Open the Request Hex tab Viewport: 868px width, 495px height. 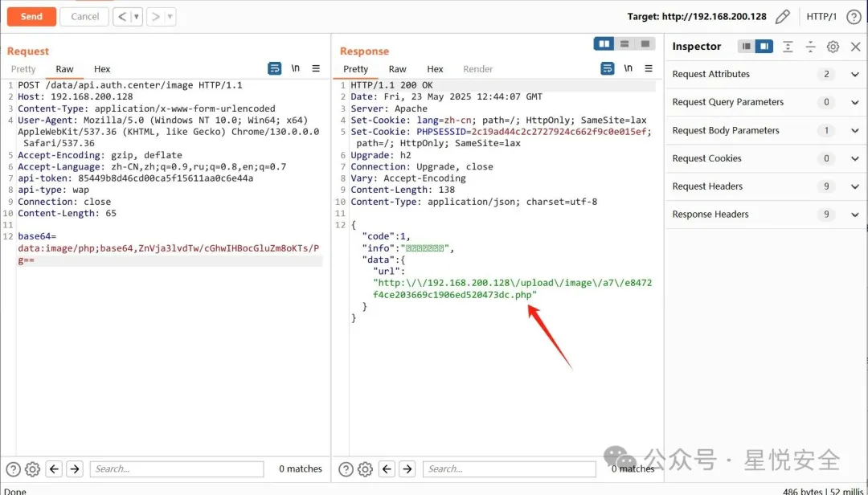pos(102,68)
